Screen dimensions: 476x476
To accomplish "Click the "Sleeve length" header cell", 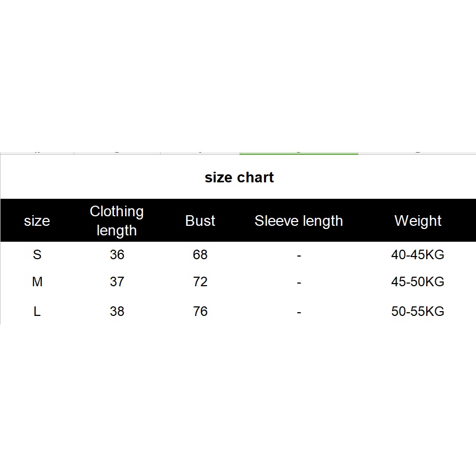I will click(298, 221).
